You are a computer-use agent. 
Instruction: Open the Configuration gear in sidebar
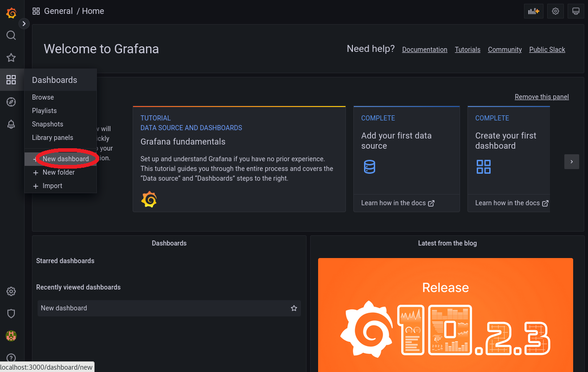11,291
